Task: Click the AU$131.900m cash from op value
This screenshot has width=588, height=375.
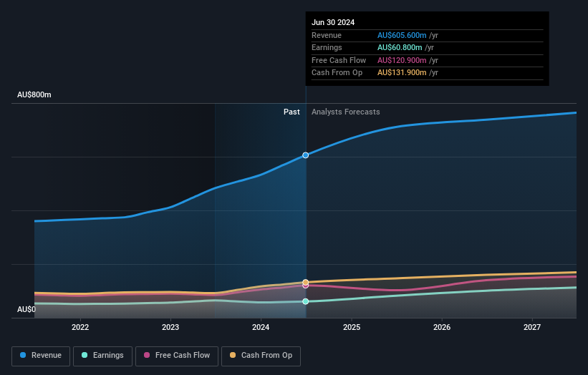Action: [x=402, y=73]
